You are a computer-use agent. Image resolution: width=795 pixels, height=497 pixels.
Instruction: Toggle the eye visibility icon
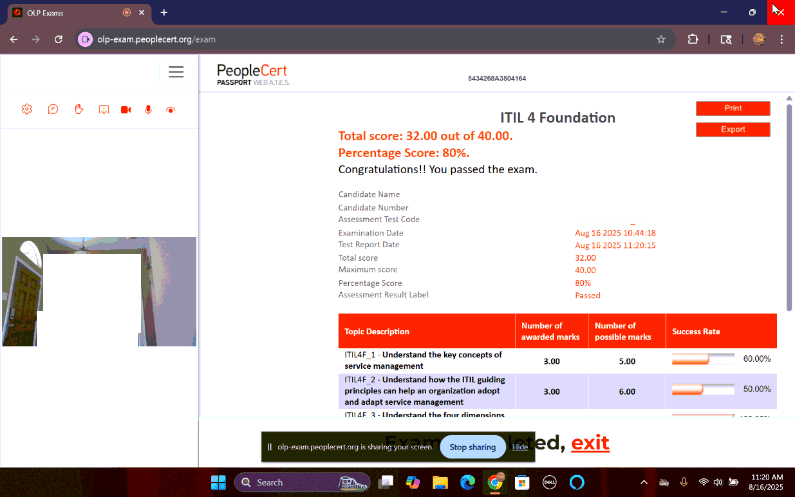point(171,109)
